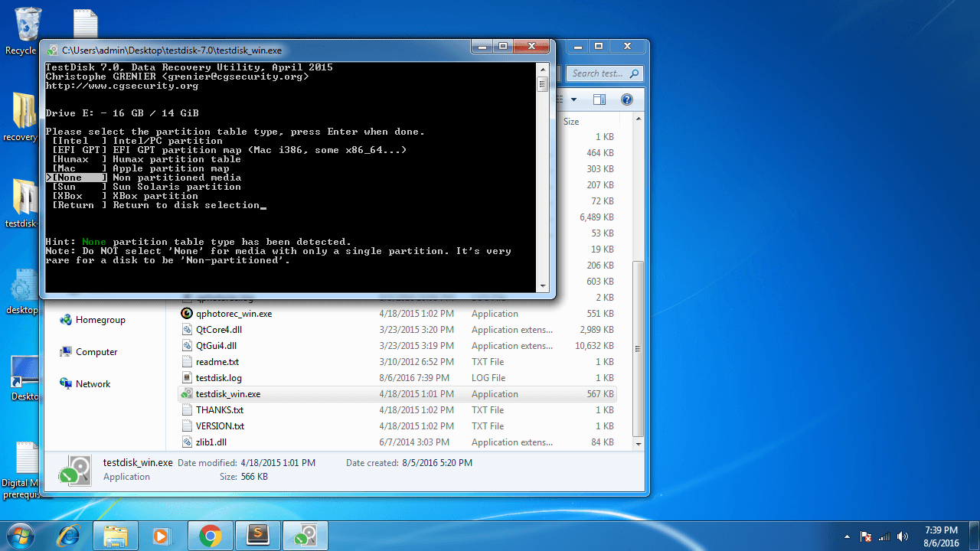Screen dimensions: 980x551
Task: Click Sun Solaris partition option
Action: coord(146,187)
